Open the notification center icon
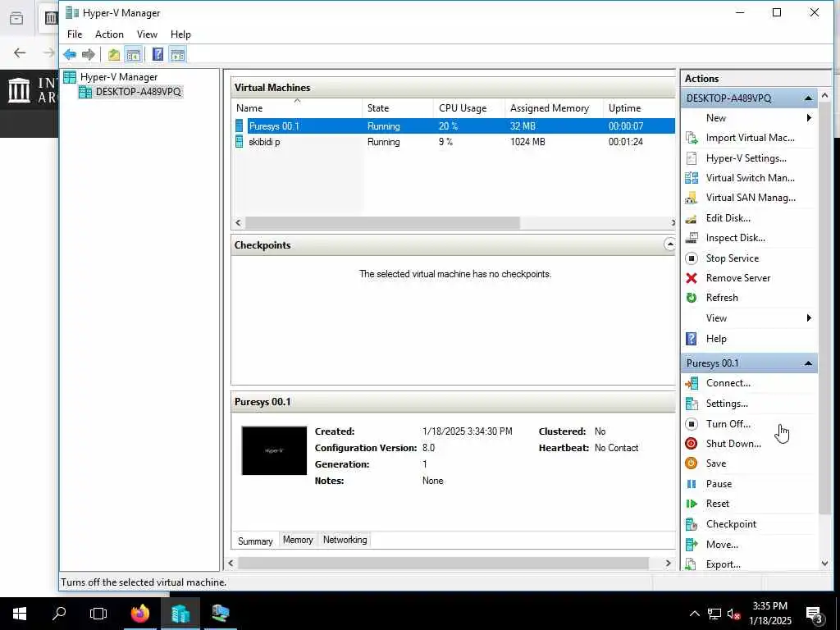 pos(815,614)
